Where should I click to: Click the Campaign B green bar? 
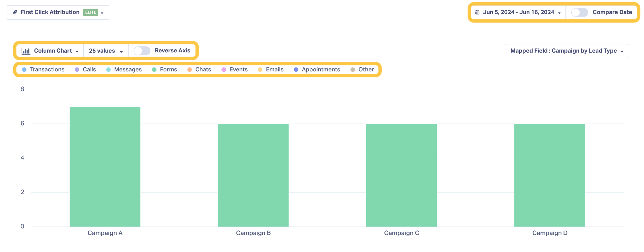click(253, 175)
